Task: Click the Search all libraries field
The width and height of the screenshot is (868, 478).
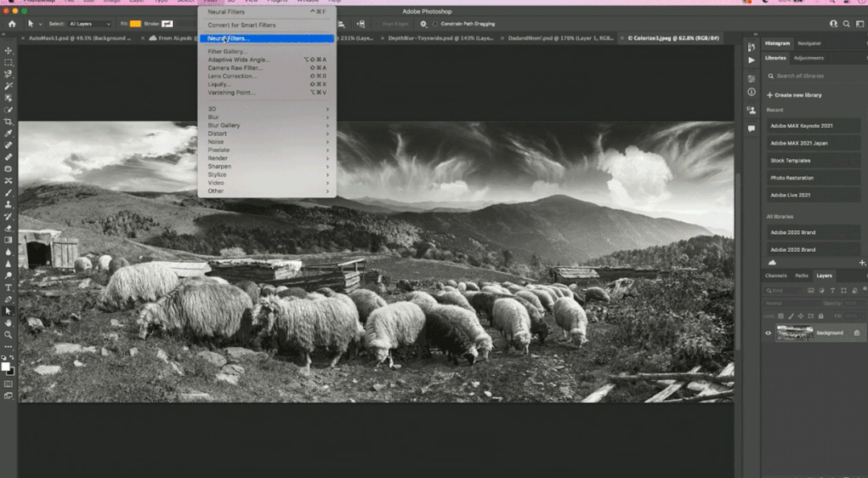Action: pyautogui.click(x=814, y=76)
